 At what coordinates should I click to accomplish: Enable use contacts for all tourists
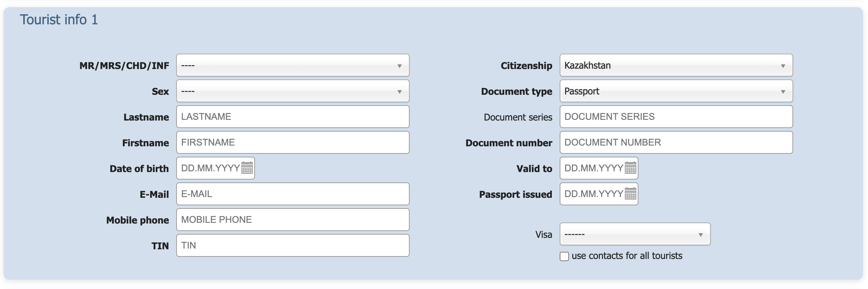click(564, 256)
